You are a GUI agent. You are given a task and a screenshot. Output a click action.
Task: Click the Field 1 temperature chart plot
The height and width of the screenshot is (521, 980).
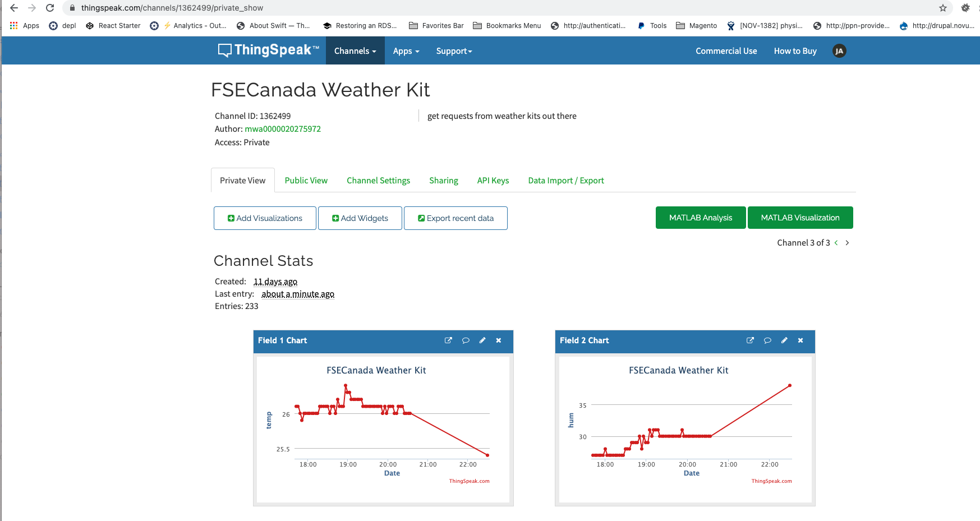[392, 419]
